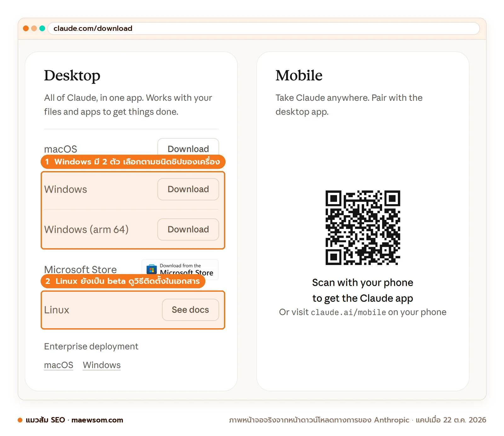The height and width of the screenshot is (436, 504).
Task: Click the 'claude.ai/mobile' address text
Action: coord(348,313)
